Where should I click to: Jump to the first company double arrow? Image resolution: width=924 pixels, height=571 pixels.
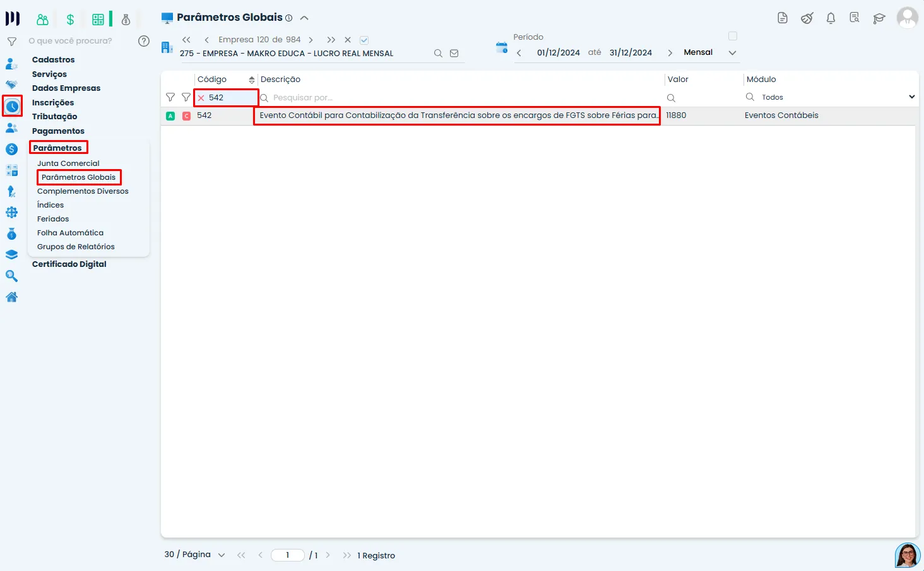[186, 40]
